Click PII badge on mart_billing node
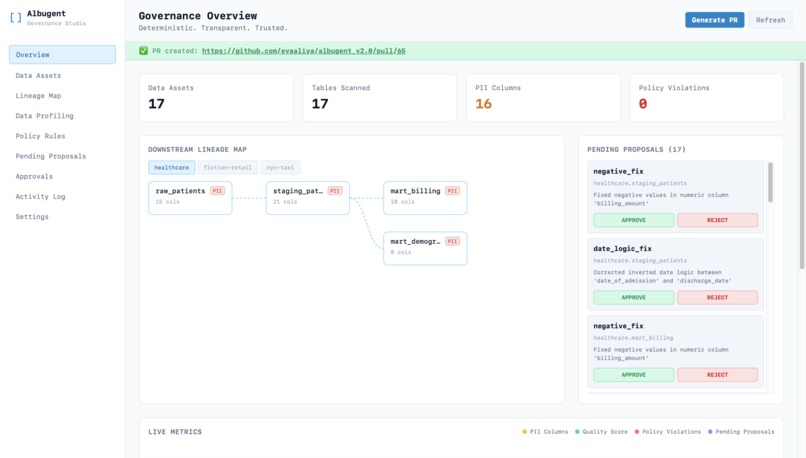The image size is (806, 458). point(452,191)
